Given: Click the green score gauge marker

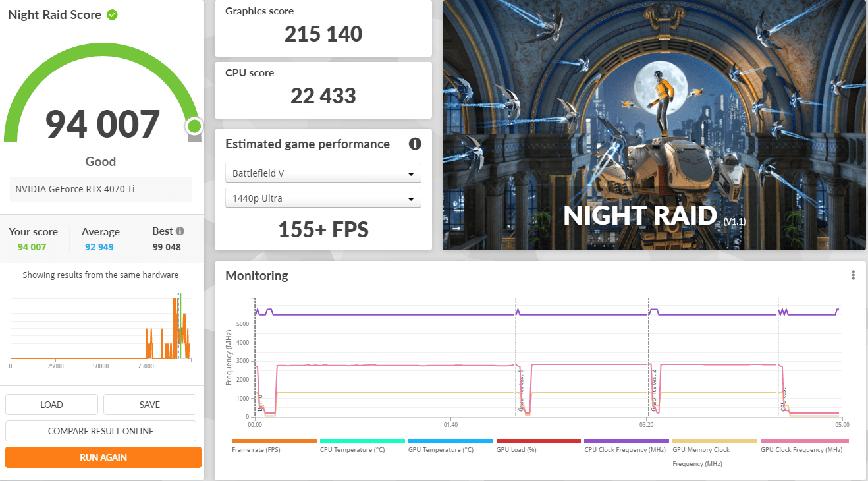Looking at the screenshot, I should pos(194,126).
